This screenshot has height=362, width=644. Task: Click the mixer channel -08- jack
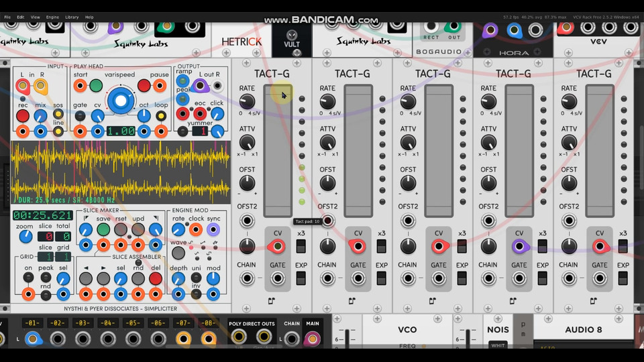coord(208,339)
